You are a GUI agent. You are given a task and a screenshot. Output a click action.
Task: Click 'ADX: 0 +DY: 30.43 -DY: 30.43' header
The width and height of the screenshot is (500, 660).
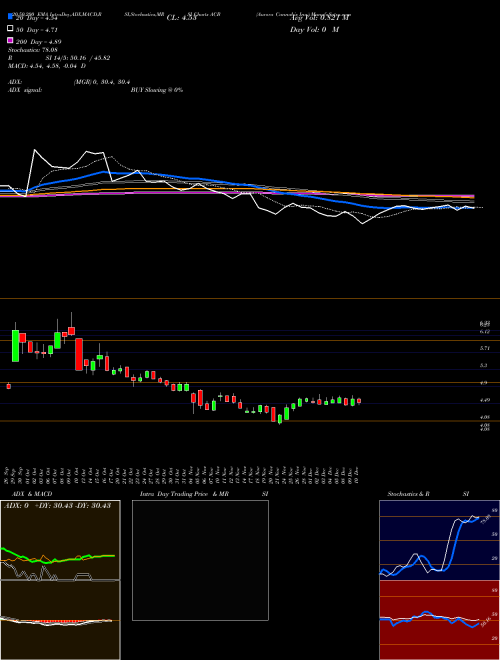tap(57, 506)
